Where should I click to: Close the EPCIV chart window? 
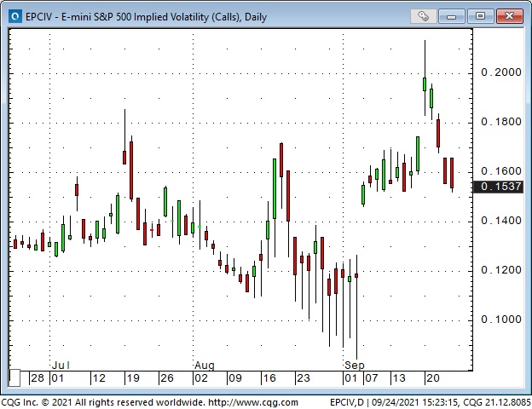[x=509, y=16]
